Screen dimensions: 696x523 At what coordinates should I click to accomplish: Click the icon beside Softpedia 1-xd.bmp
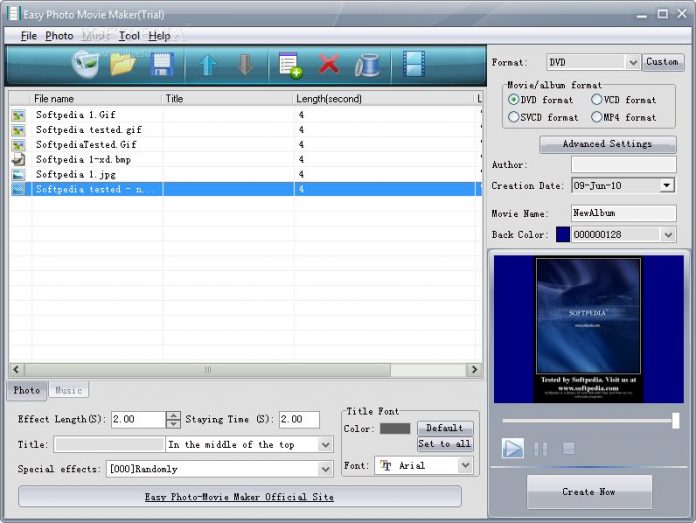coord(18,159)
